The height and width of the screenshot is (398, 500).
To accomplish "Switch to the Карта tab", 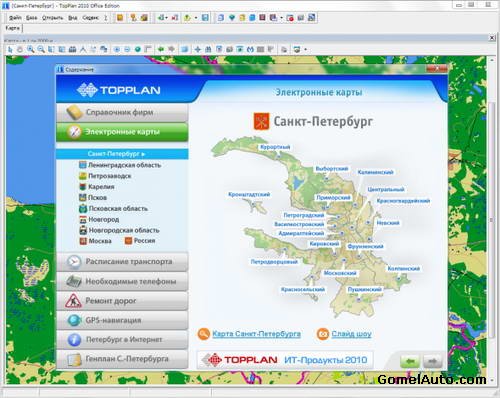I will click(x=12, y=28).
